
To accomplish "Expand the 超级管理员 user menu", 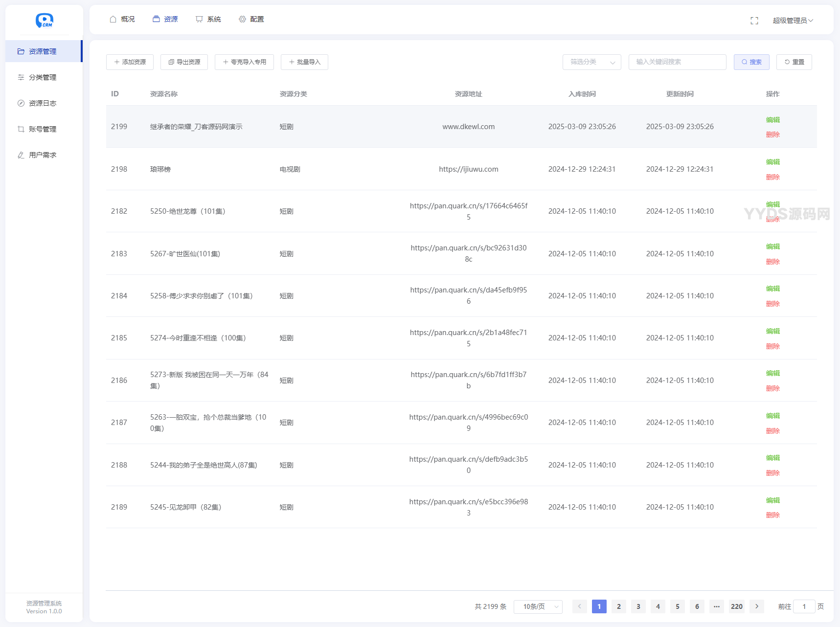I will pos(793,21).
